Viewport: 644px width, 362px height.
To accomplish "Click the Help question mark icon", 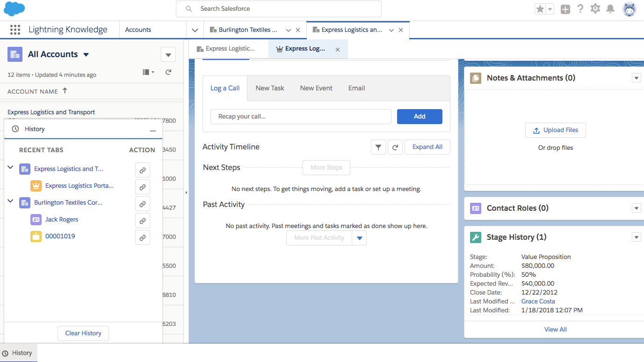I will pos(580,9).
